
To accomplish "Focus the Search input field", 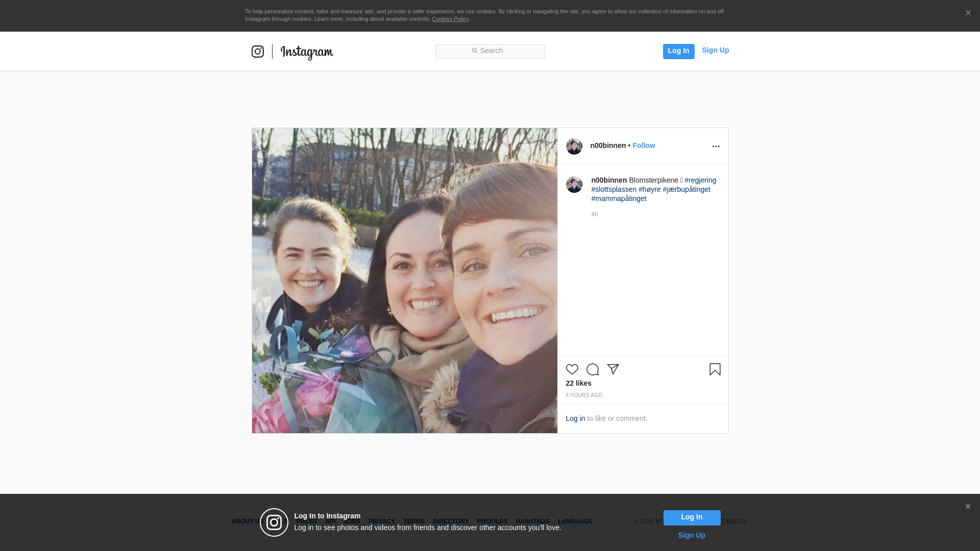I will click(x=490, y=52).
